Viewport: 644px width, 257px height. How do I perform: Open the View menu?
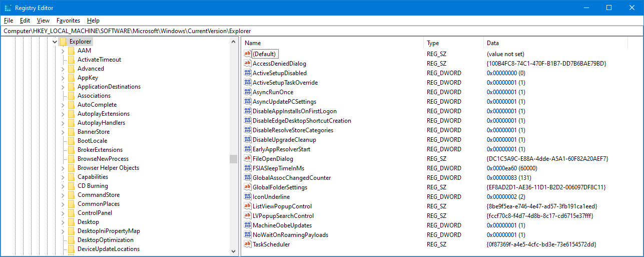pos(44,21)
